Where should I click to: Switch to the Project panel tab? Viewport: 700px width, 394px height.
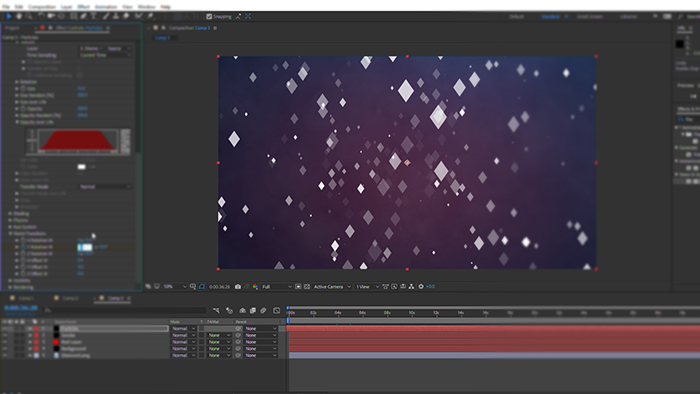tap(12, 28)
